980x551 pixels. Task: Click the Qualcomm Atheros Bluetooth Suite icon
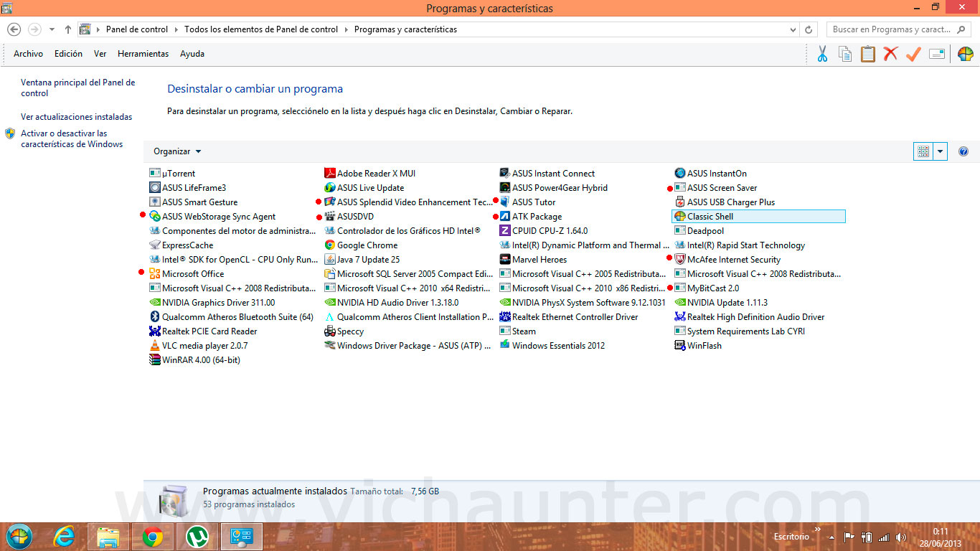155,316
